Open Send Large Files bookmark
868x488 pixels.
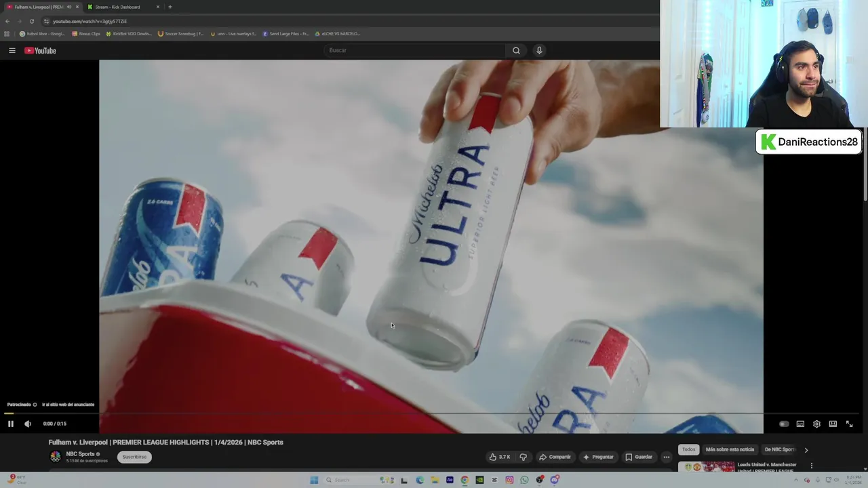pos(285,33)
